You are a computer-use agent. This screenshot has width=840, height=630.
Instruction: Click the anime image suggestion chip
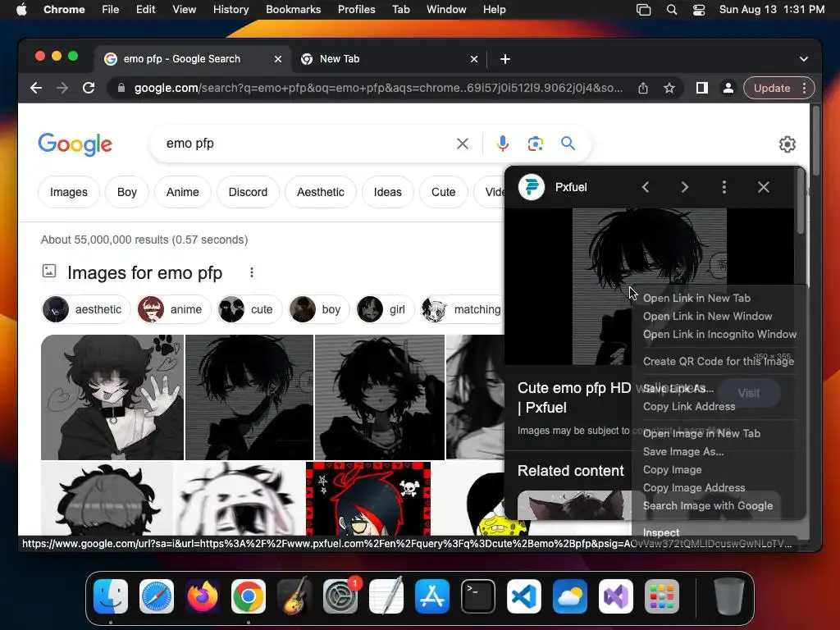[174, 309]
